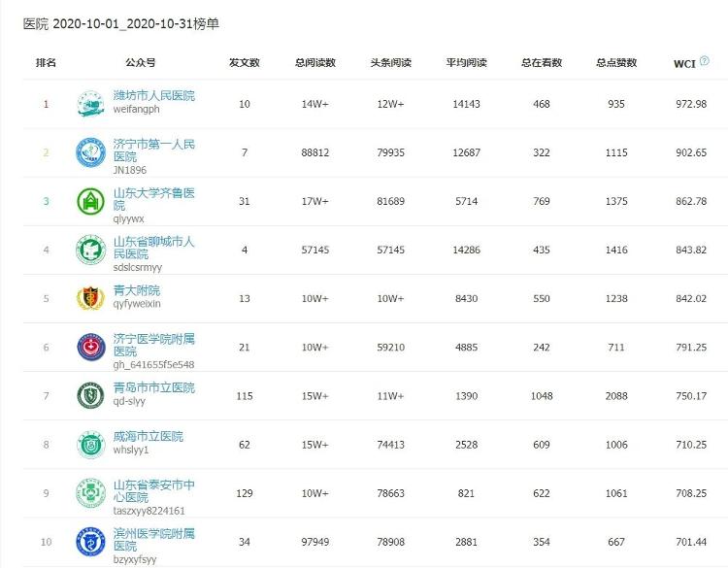
Task: Click the 济宁市第一人民医院 logo avatar
Action: tap(90, 152)
